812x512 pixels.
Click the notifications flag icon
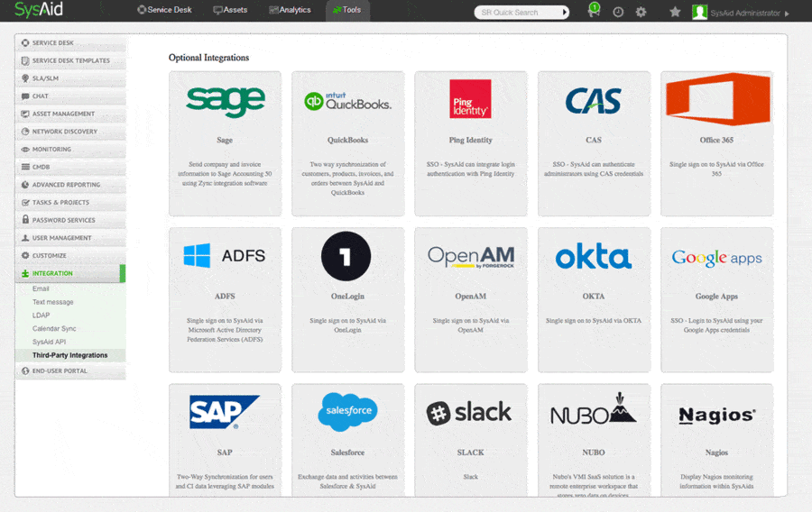coord(594,10)
